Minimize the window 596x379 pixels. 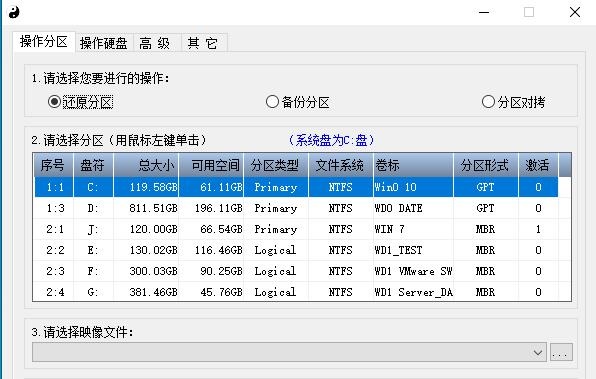pos(484,12)
